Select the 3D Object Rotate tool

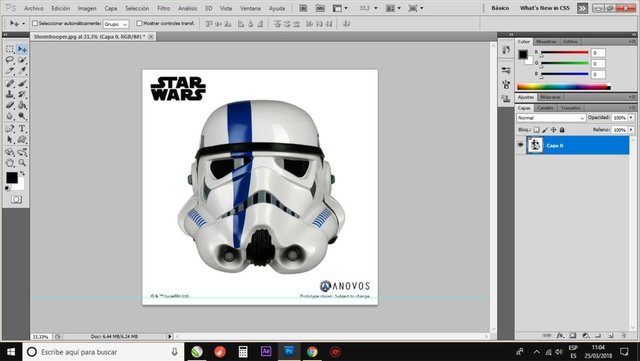(x=10, y=152)
